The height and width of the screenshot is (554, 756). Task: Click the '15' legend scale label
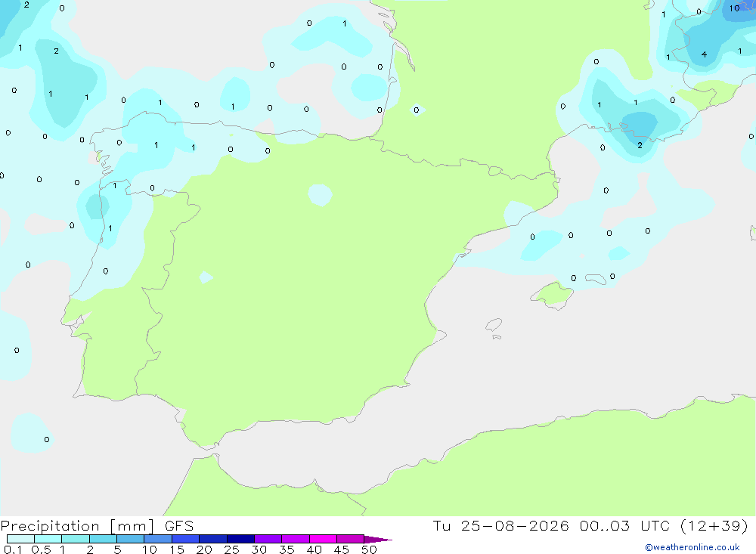click(177, 549)
